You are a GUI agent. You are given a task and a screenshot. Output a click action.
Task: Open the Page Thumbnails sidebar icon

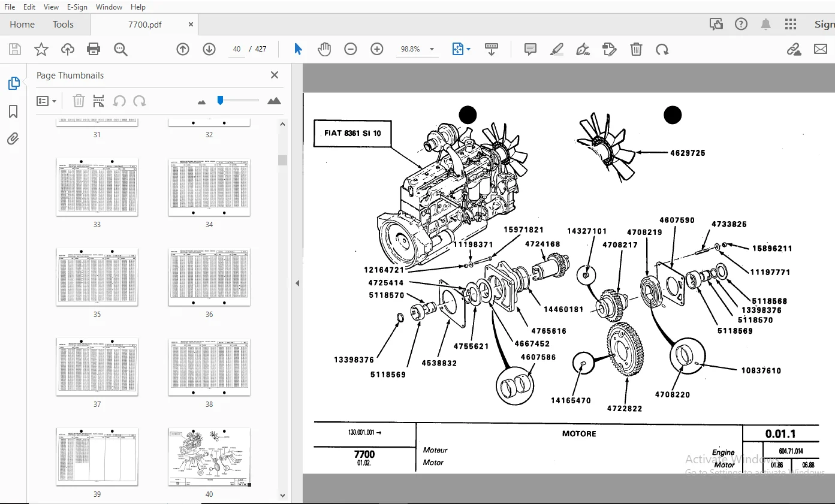(13, 84)
